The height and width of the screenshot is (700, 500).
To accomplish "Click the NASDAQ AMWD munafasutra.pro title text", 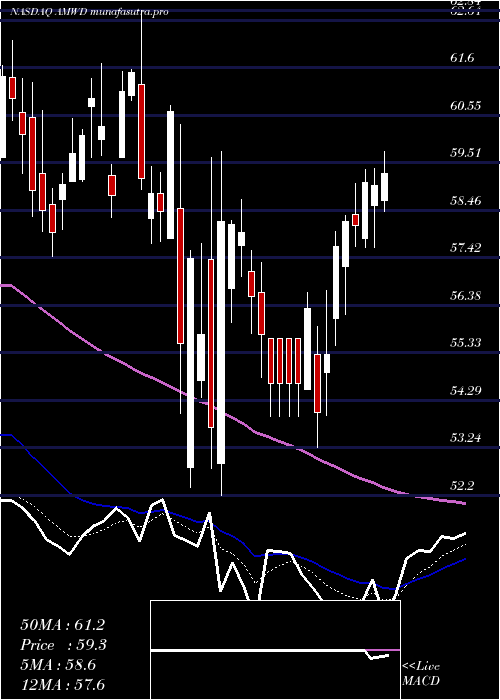I will coord(89,12).
